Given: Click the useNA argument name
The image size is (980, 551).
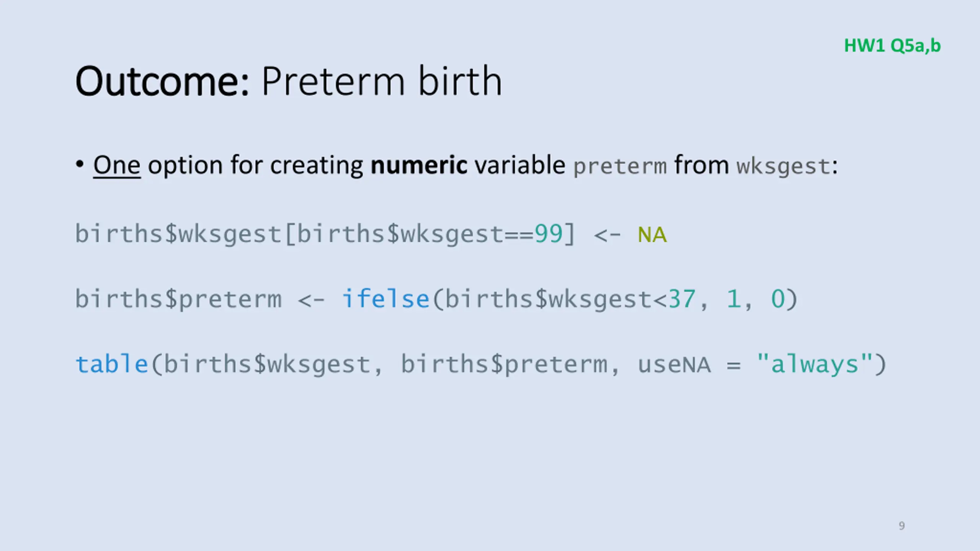Looking at the screenshot, I should coord(674,364).
